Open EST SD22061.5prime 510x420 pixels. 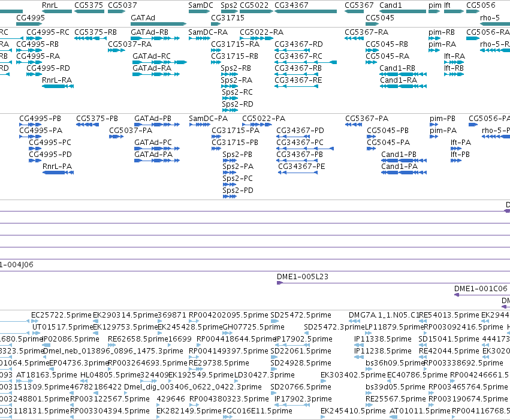click(301, 352)
